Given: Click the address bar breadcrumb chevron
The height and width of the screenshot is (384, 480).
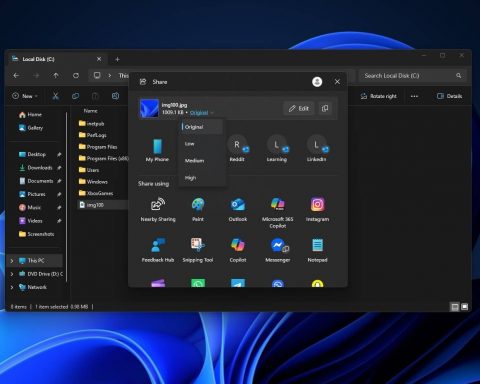Looking at the screenshot, I should coord(110,76).
